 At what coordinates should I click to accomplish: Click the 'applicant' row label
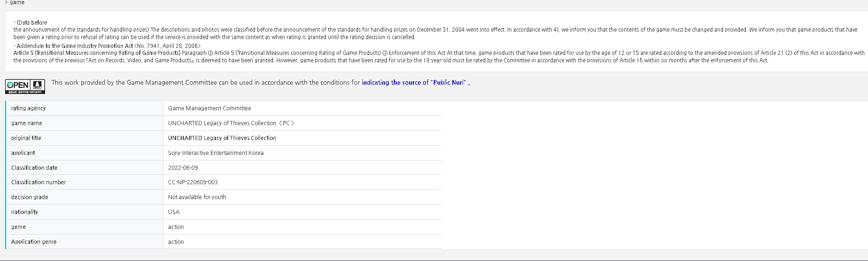(23, 153)
